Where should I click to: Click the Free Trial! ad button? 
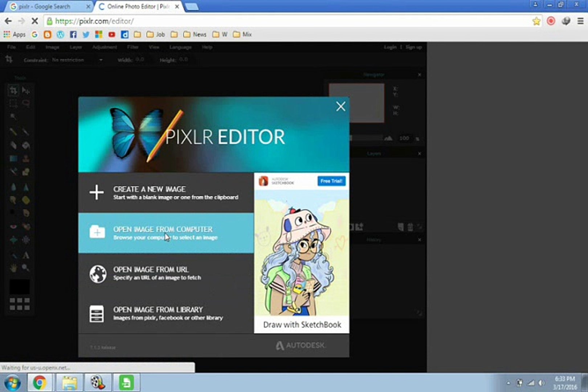[331, 181]
